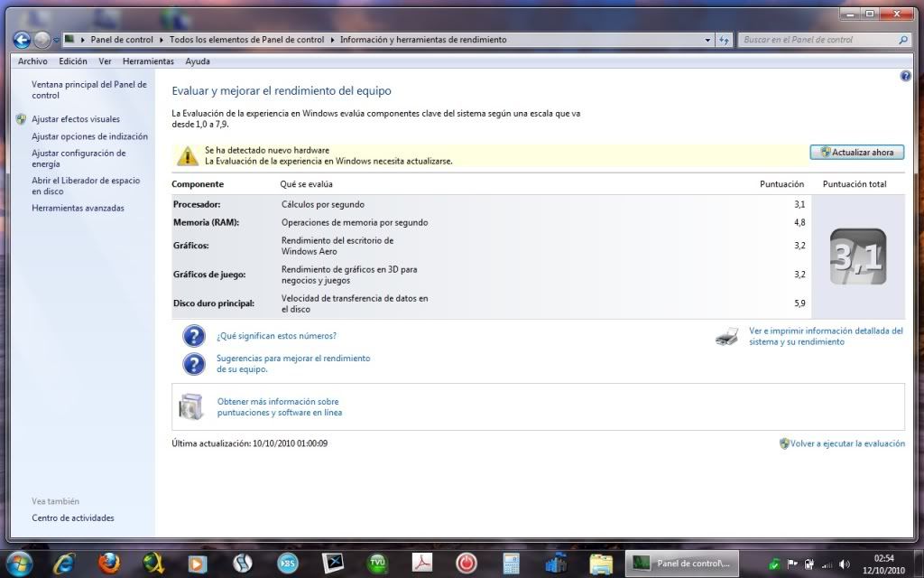Open 'Ajustar opciones de indización'
This screenshot has width=924, height=578.
click(x=89, y=136)
